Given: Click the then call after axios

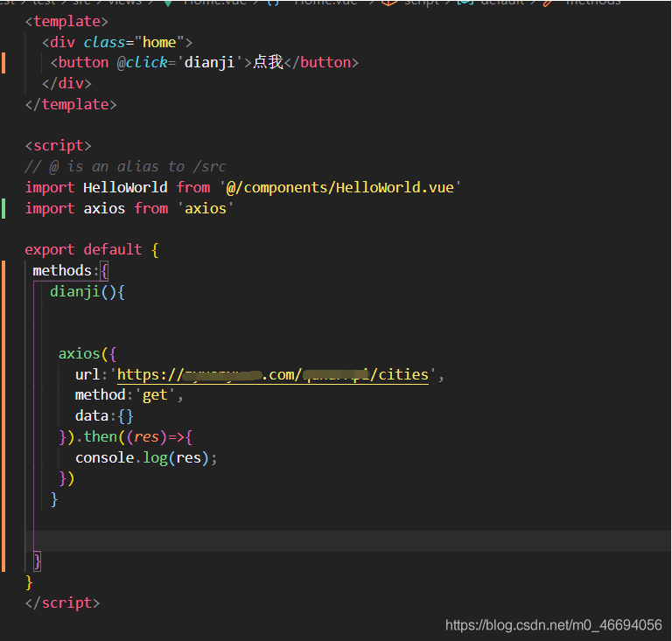Looking at the screenshot, I should (x=100, y=436).
